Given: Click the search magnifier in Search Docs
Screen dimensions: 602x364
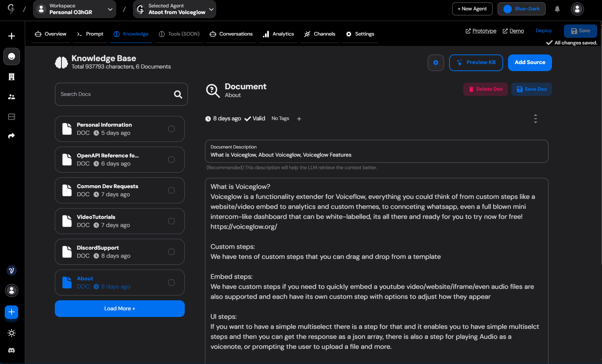Looking at the screenshot, I should [178, 94].
